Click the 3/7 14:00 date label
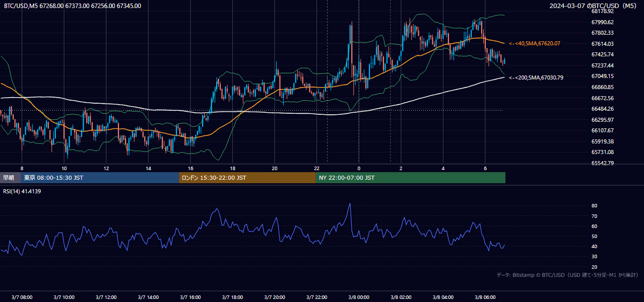644x302 pixels. point(148,297)
